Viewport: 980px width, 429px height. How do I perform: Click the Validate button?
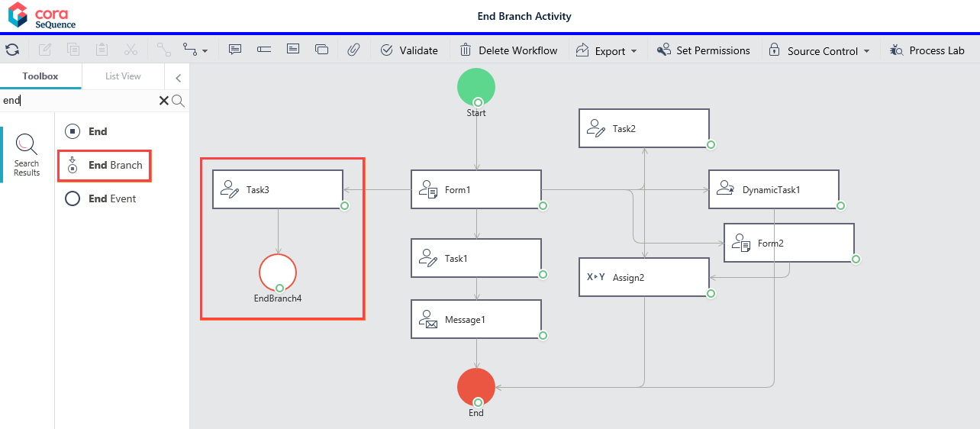click(409, 50)
